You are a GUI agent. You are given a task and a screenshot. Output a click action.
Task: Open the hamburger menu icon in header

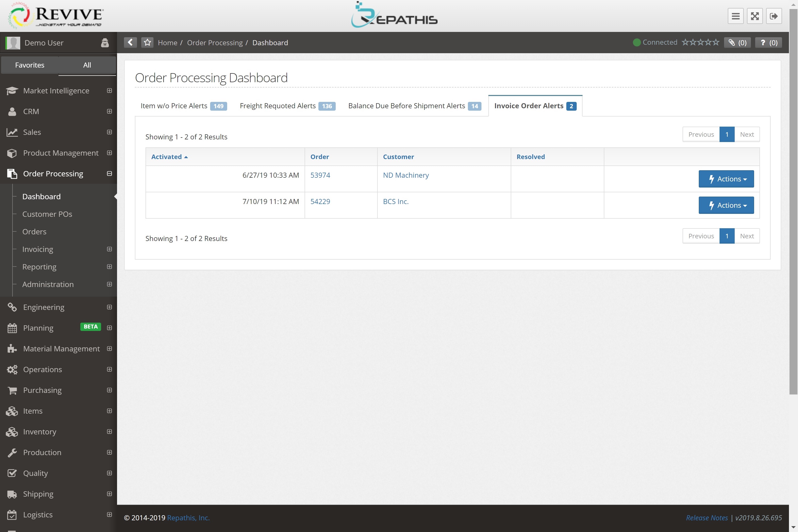click(735, 16)
